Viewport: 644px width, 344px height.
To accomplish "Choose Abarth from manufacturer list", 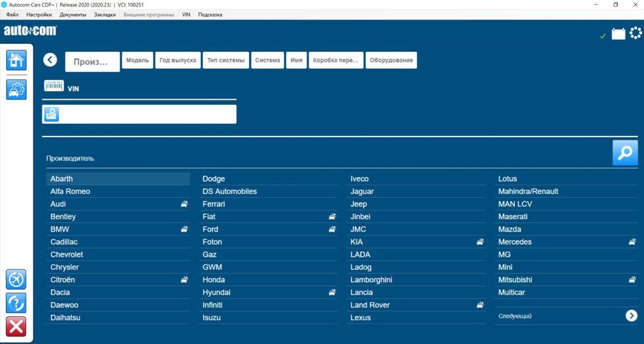I will (x=118, y=179).
